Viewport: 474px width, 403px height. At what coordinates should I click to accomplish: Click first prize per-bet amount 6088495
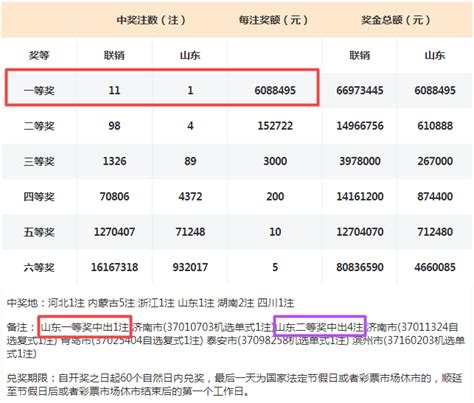275,90
